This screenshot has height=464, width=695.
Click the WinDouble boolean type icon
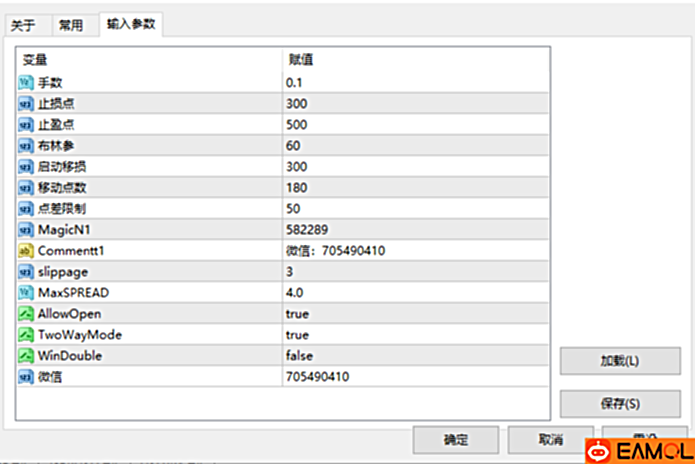tap(27, 356)
